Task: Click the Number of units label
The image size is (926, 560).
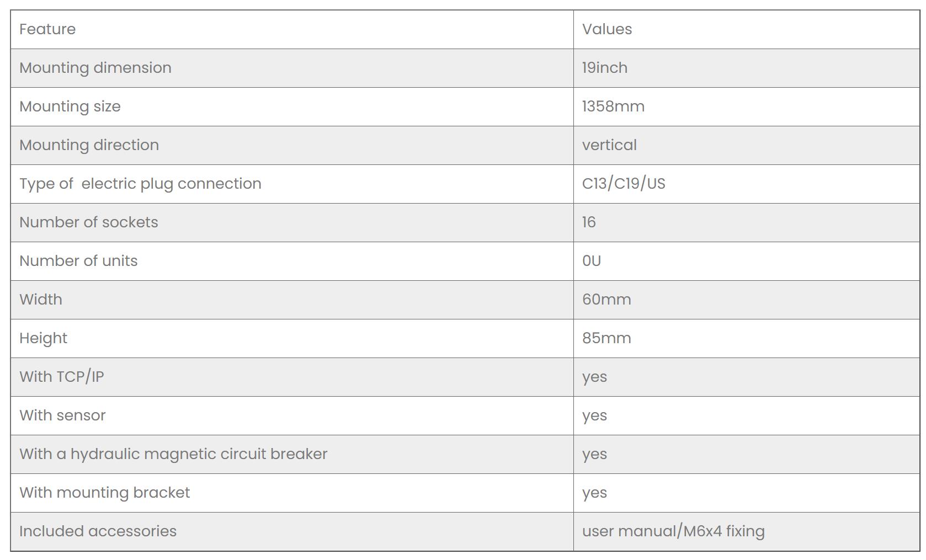Action: pyautogui.click(x=78, y=261)
